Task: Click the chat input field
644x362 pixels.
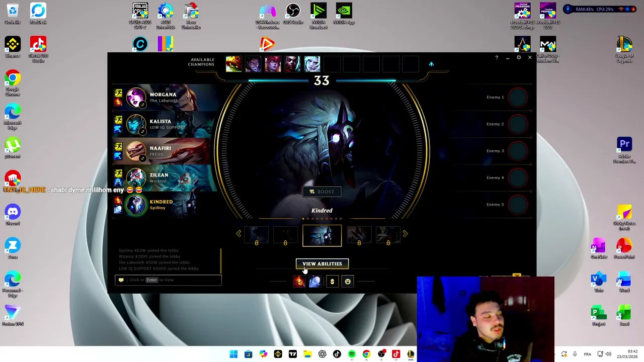Action: tap(169, 280)
